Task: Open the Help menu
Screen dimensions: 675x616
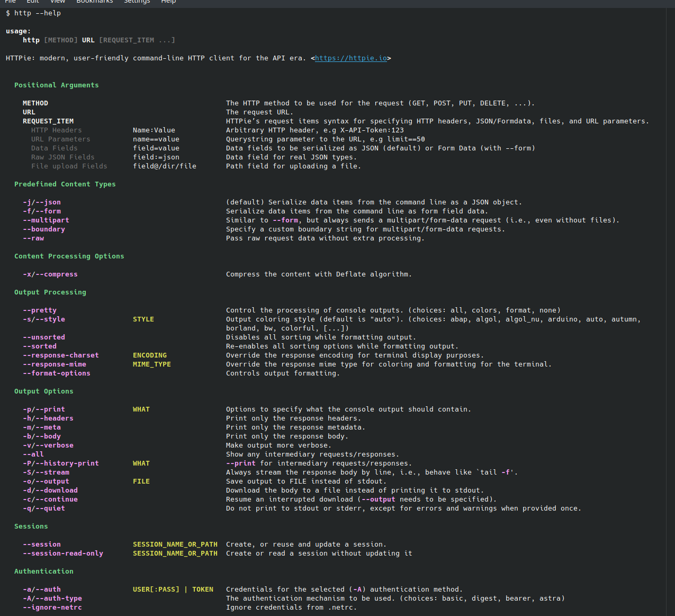Action: click(168, 2)
